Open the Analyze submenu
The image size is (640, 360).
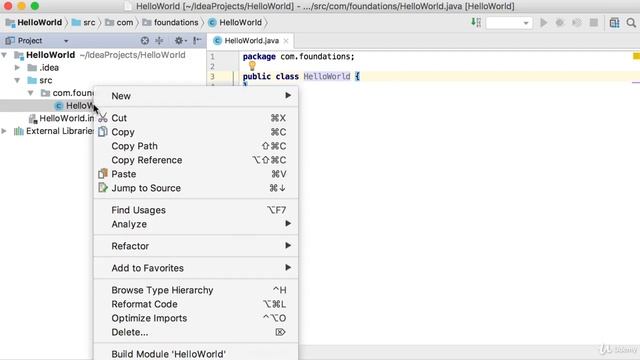[x=196, y=224]
